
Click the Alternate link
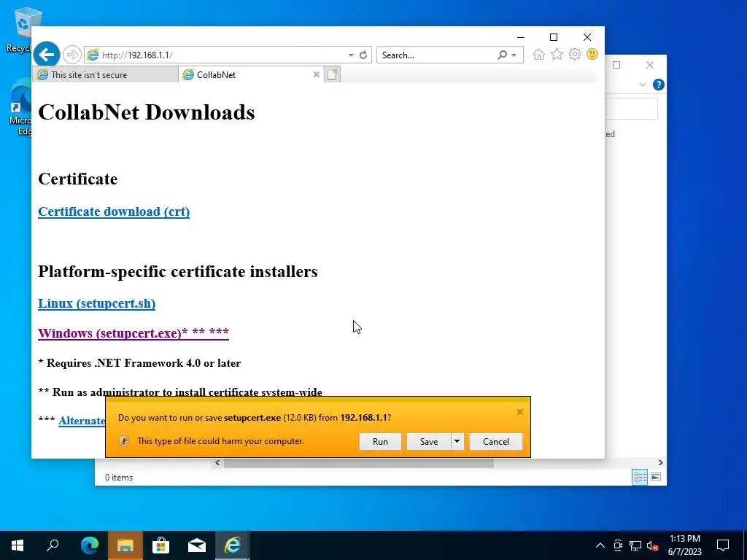click(82, 421)
